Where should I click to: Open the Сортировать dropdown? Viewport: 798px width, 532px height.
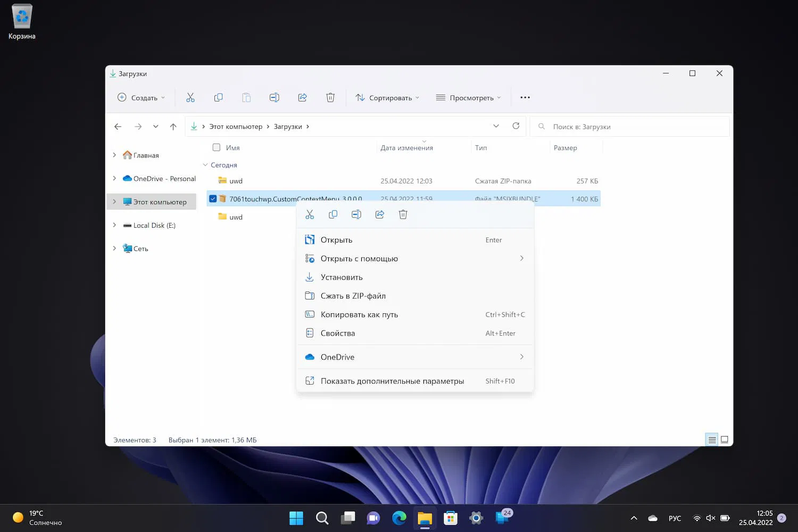[x=387, y=97]
